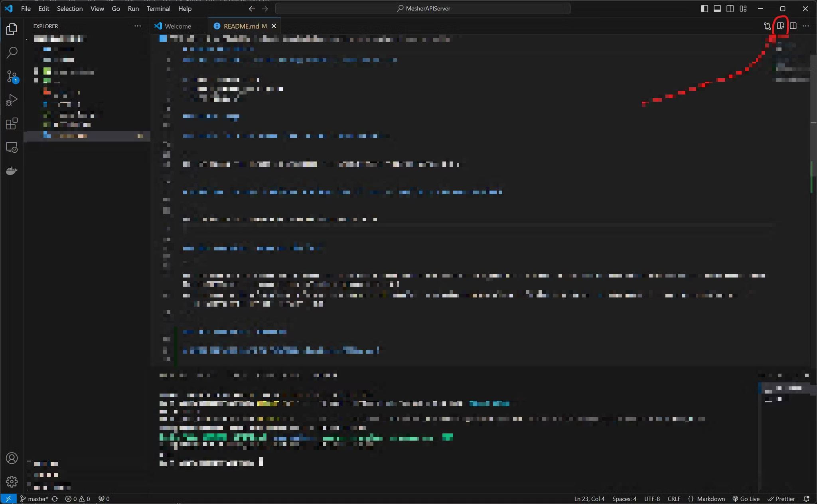Click the MesherAPIServer command center search box
The image size is (817, 504).
(423, 8)
